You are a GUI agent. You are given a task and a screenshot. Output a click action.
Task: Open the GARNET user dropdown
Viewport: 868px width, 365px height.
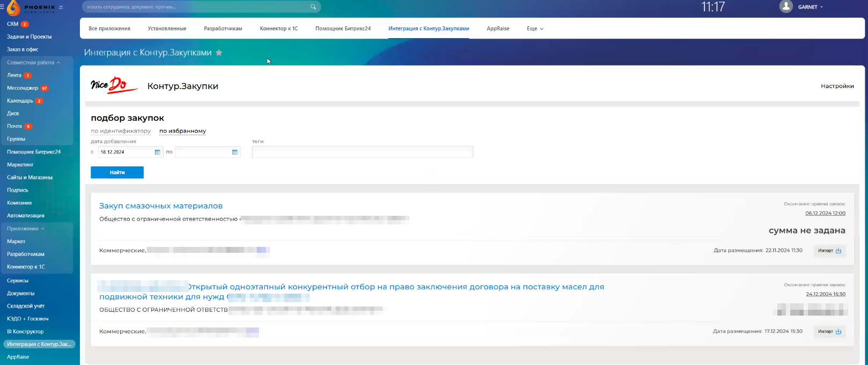(810, 7)
